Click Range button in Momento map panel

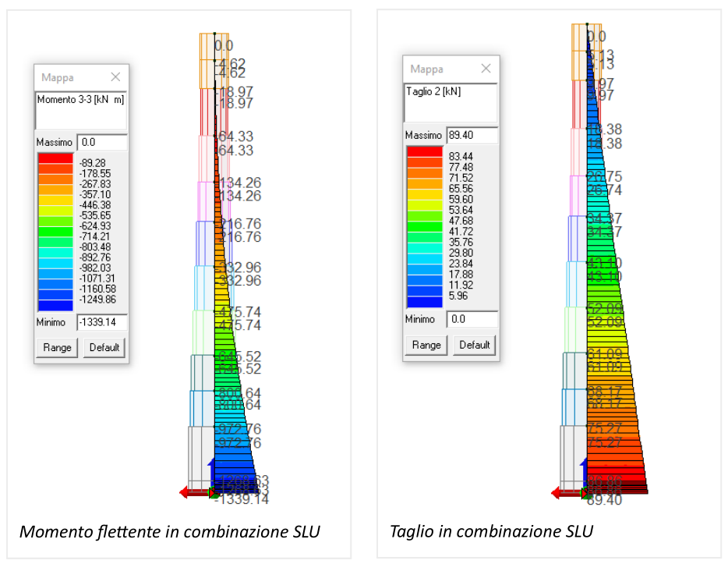point(57,347)
